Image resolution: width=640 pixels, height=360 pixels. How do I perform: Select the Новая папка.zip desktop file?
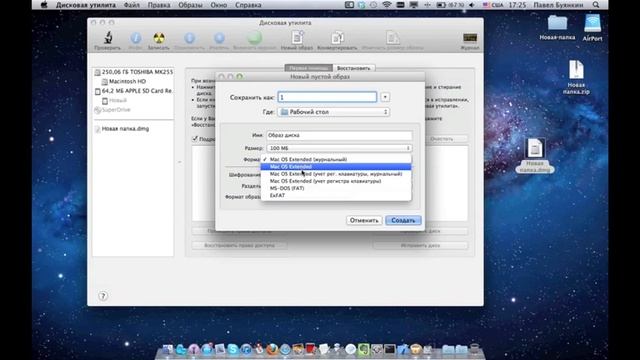point(576,77)
